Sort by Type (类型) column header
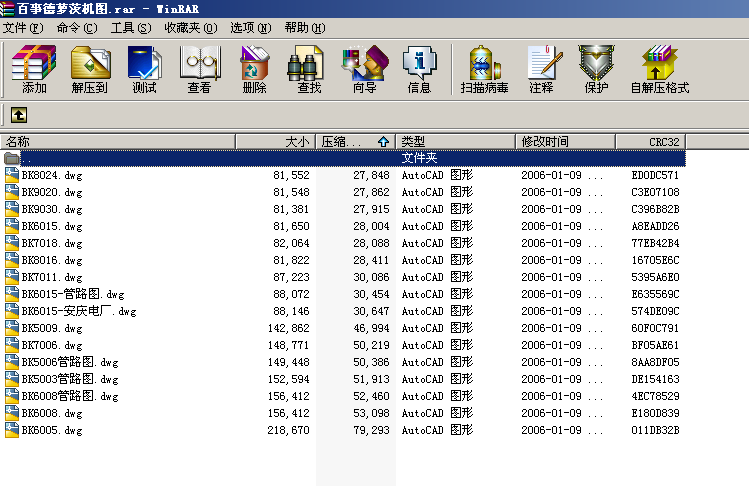749x486 pixels. (456, 142)
